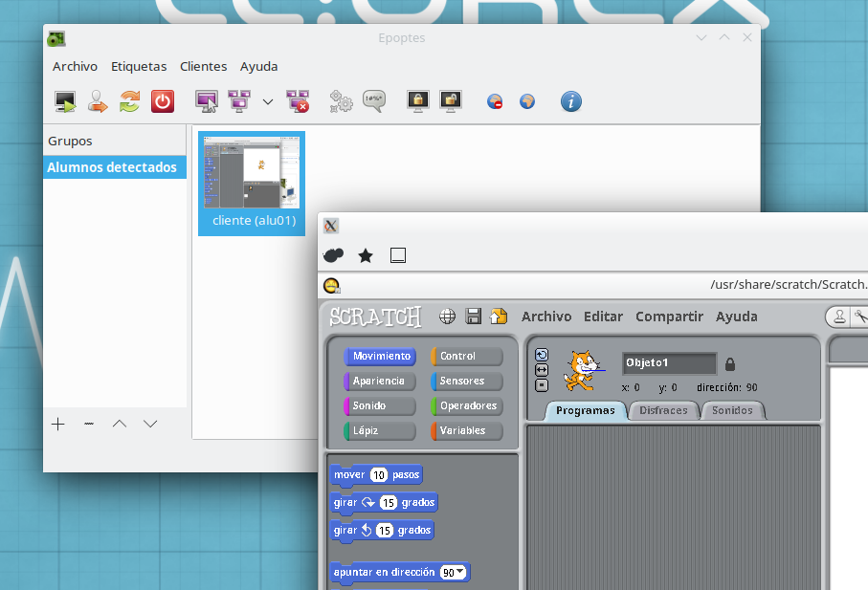Select the no-rotation style button
Image resolution: width=868 pixels, height=590 pixels.
tap(542, 384)
